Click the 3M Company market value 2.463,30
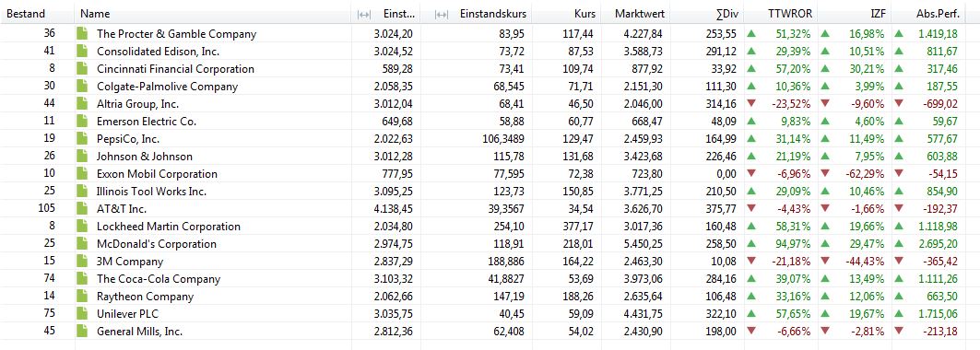 [x=643, y=262]
